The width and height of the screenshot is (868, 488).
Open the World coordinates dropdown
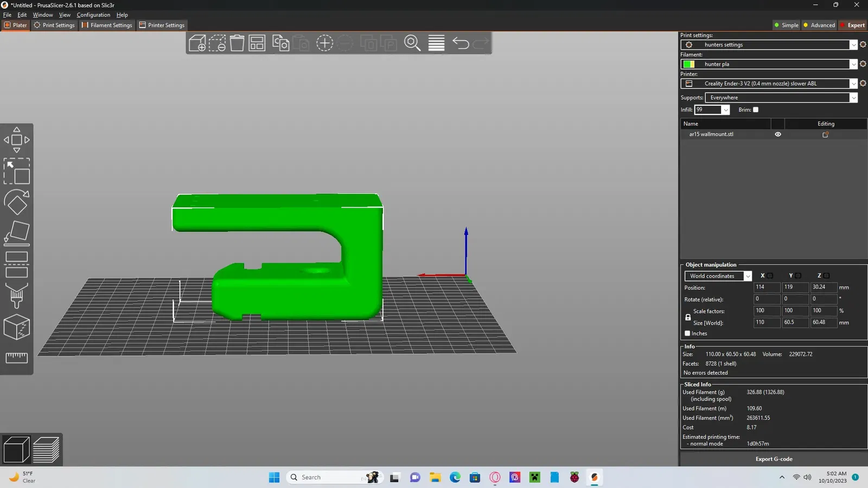pyautogui.click(x=718, y=276)
